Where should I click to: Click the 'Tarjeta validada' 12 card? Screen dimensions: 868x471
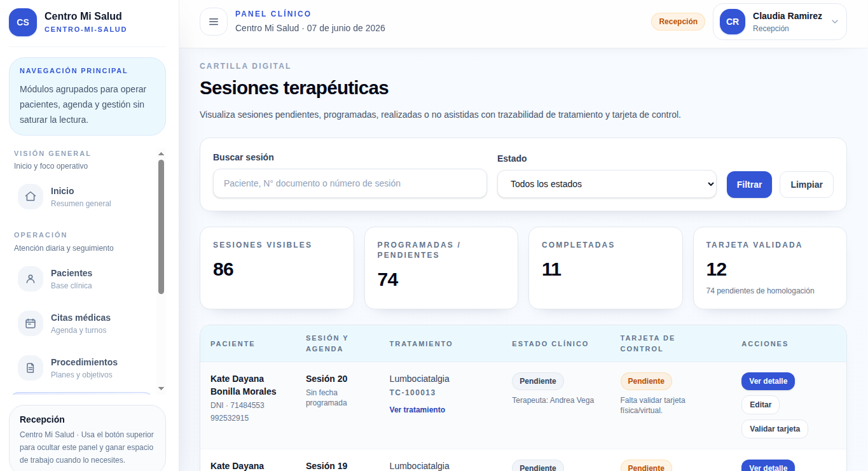[x=770, y=268]
